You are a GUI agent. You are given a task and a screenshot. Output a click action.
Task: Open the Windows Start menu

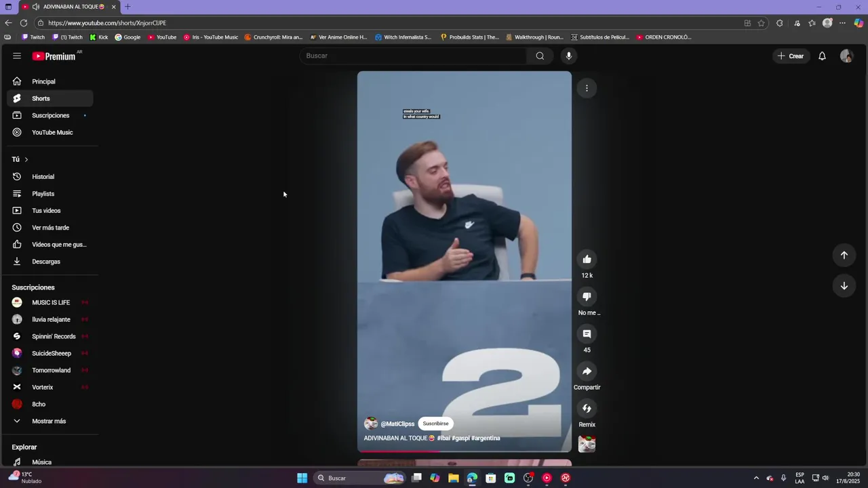point(302,478)
